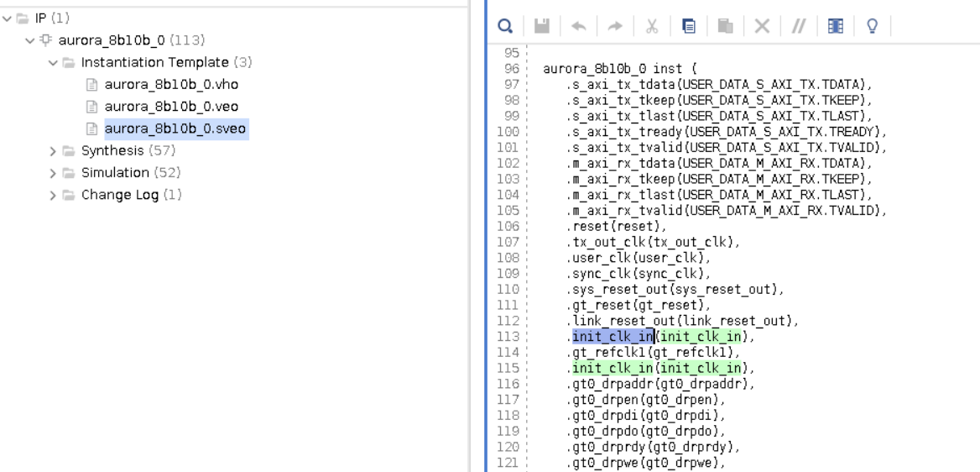Click the Save file icon
The height and width of the screenshot is (472, 980).
tap(542, 26)
